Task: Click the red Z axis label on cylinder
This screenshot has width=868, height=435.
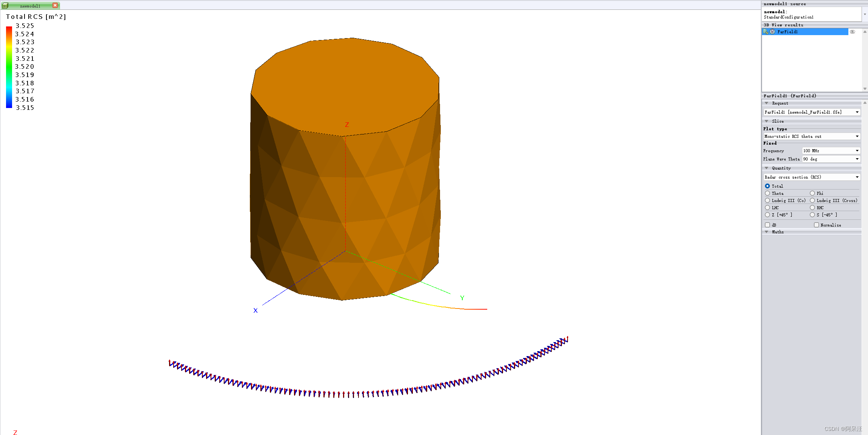Action: tap(347, 125)
